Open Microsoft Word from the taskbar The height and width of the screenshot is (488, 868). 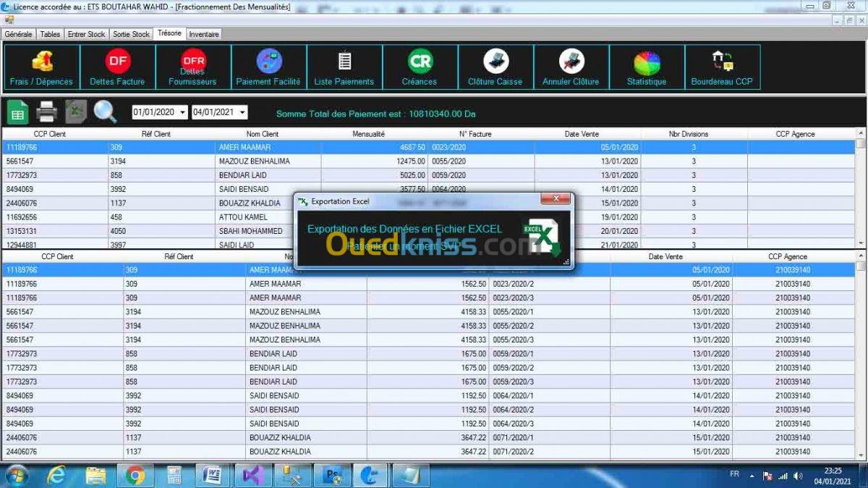pos(213,475)
